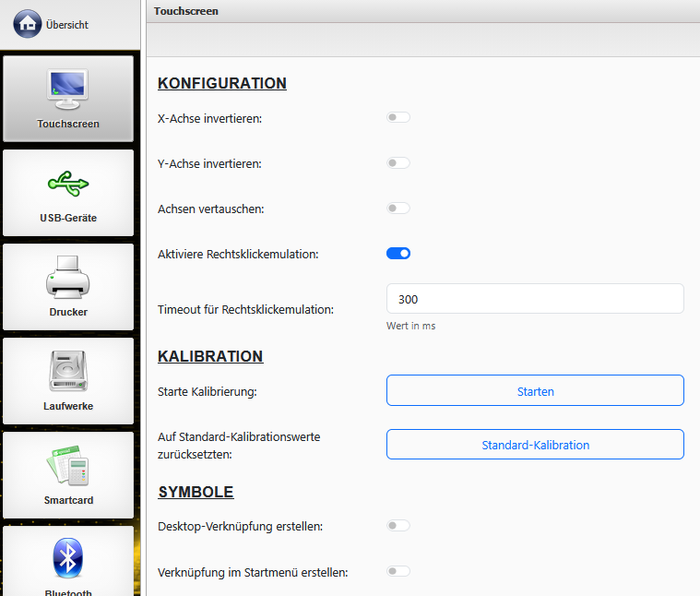
Task: Disable Aktiviere Rechtsklickemulation switch
Action: pyautogui.click(x=397, y=254)
